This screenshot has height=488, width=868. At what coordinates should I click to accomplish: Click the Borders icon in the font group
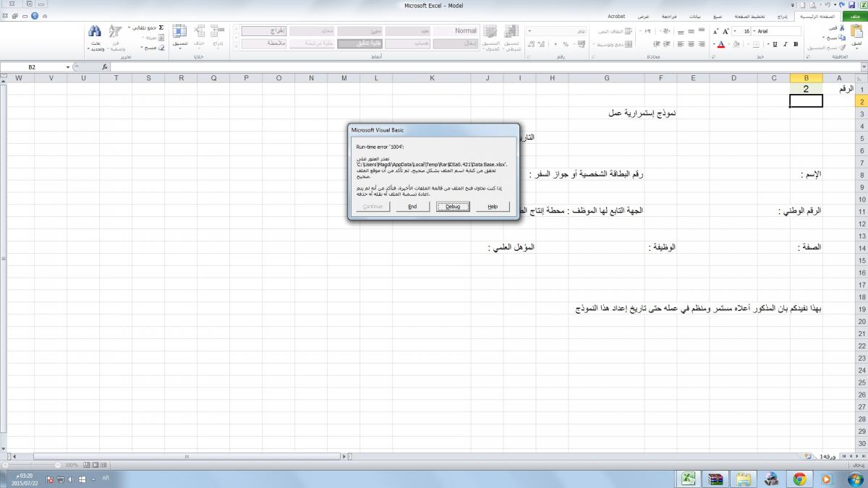click(756, 44)
